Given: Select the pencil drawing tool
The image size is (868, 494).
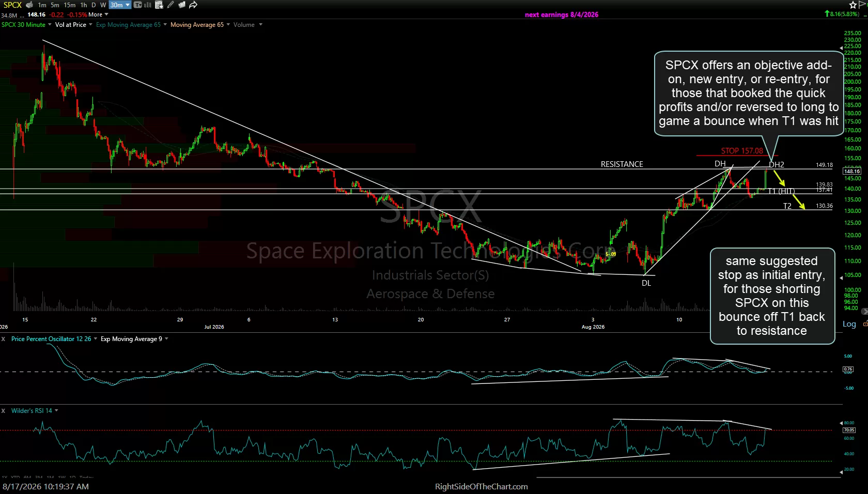Looking at the screenshot, I should click(171, 5).
